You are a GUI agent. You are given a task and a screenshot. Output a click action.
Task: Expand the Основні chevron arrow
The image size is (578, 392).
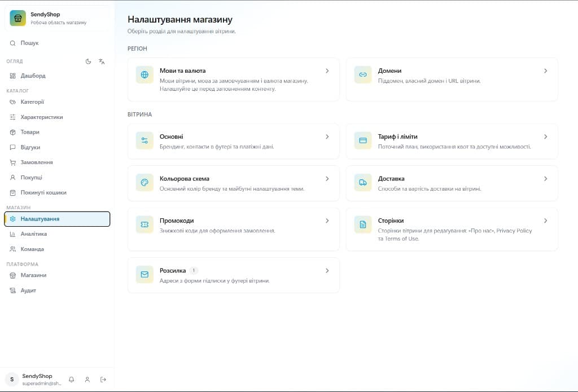327,136
